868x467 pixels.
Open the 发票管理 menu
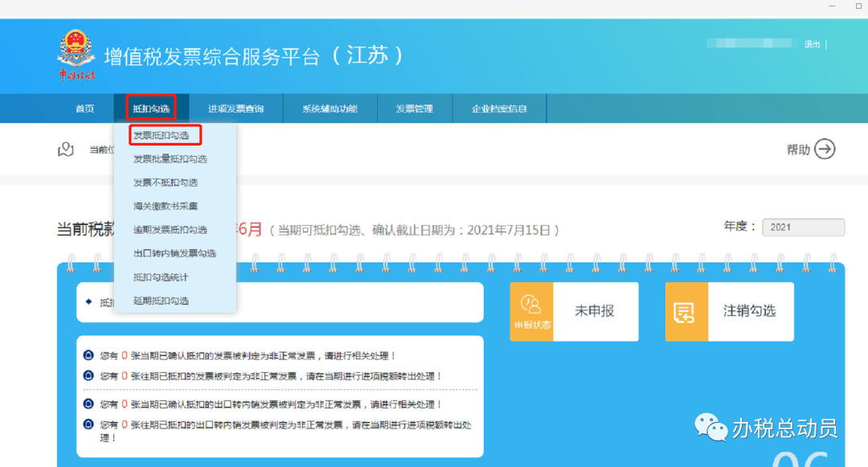point(415,108)
